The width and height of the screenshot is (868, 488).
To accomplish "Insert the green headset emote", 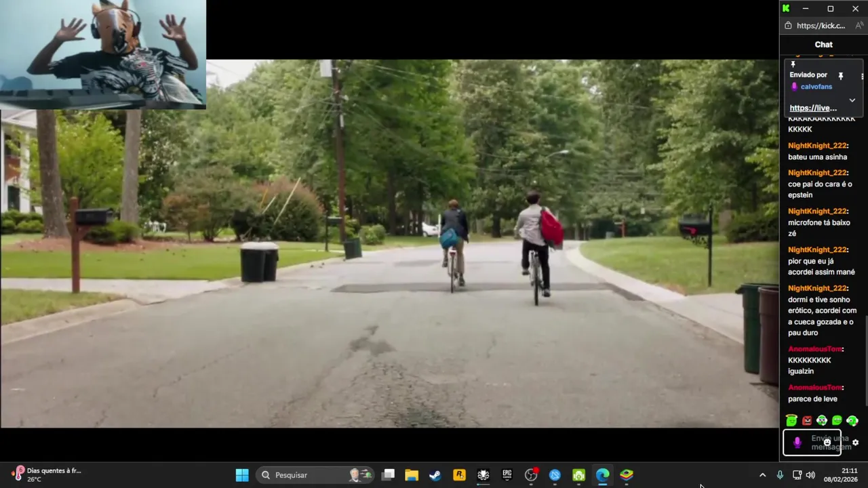I will (x=852, y=421).
